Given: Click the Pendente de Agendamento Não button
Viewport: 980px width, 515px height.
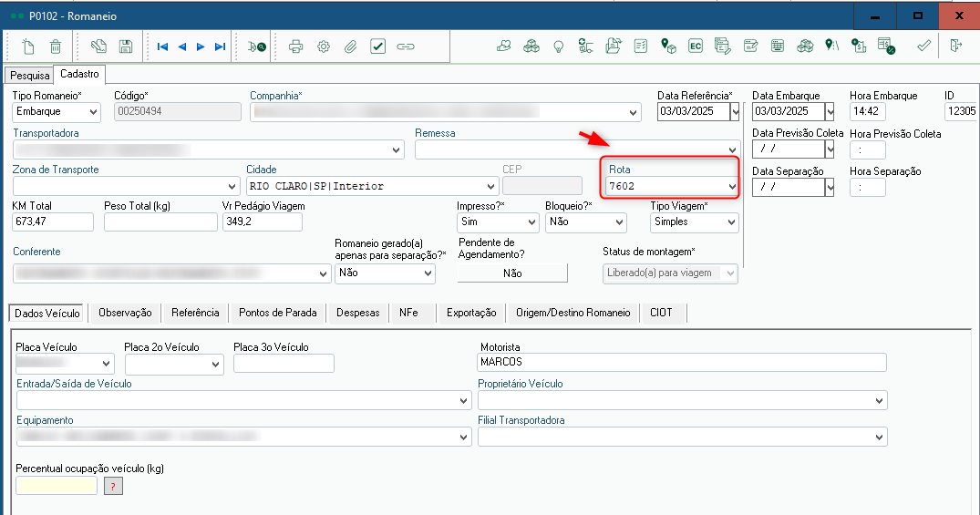Looking at the screenshot, I should tap(512, 273).
